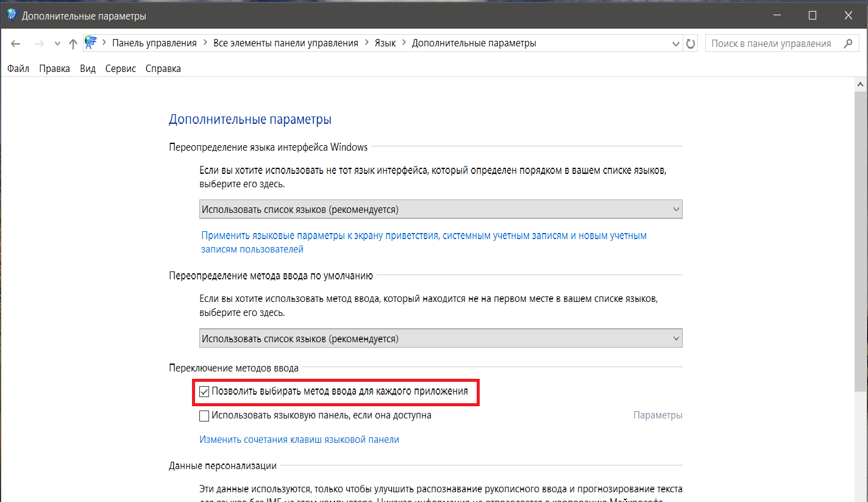Viewport: 868px width, 502px height.
Task: Click 'Данные персонализации' section label
Action: (x=222, y=466)
